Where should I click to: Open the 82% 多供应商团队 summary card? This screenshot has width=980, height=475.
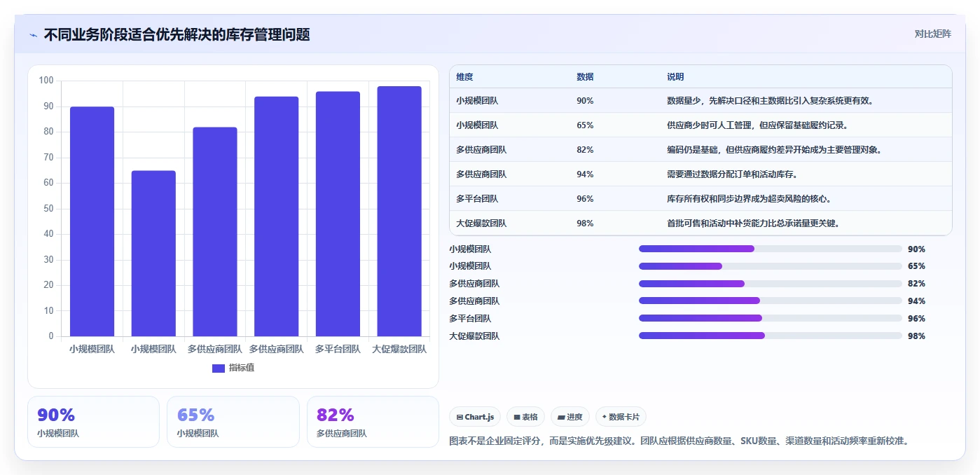[373, 422]
